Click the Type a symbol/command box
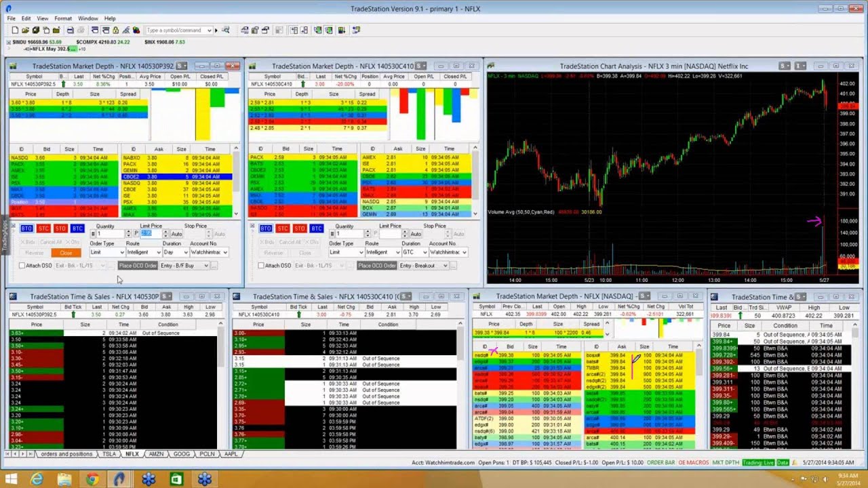The height and width of the screenshot is (488, 868). pos(175,30)
